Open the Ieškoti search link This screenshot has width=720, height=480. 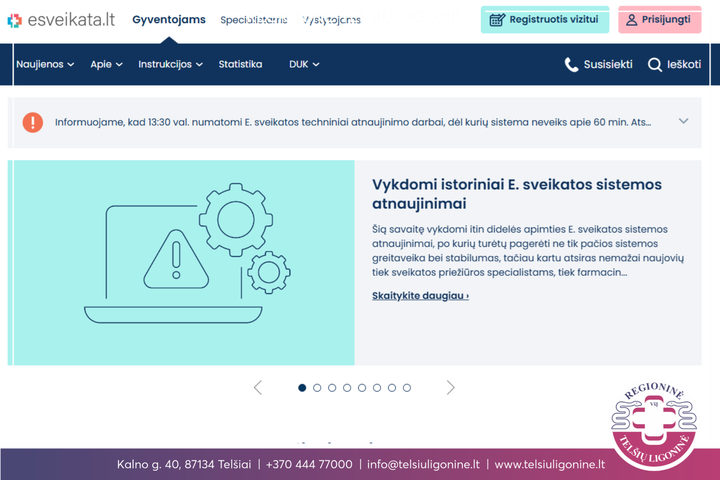click(x=674, y=65)
